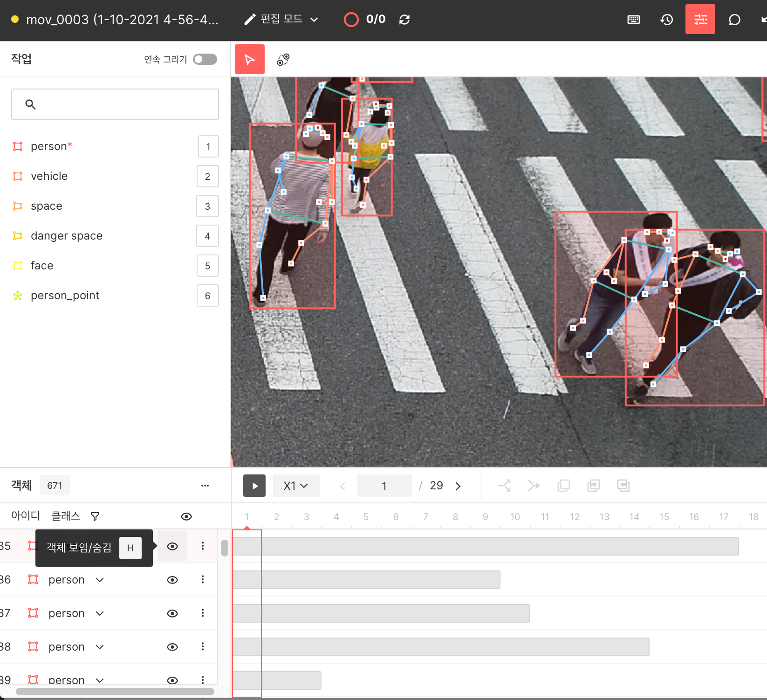Click the timeline track bar of object 36
Viewport: 767px width, 700px height.
pyautogui.click(x=367, y=580)
